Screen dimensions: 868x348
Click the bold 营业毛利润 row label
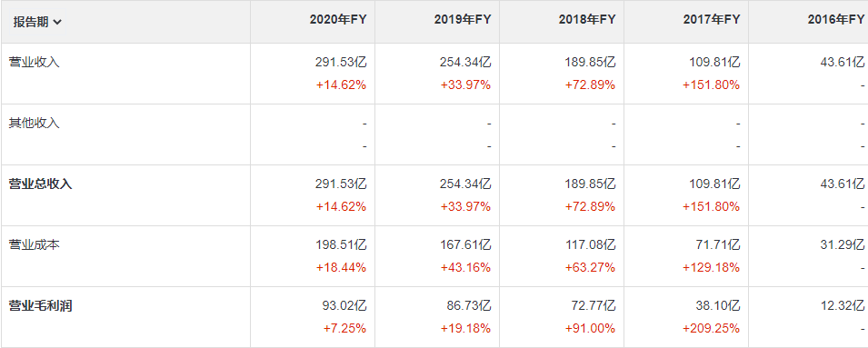40,305
